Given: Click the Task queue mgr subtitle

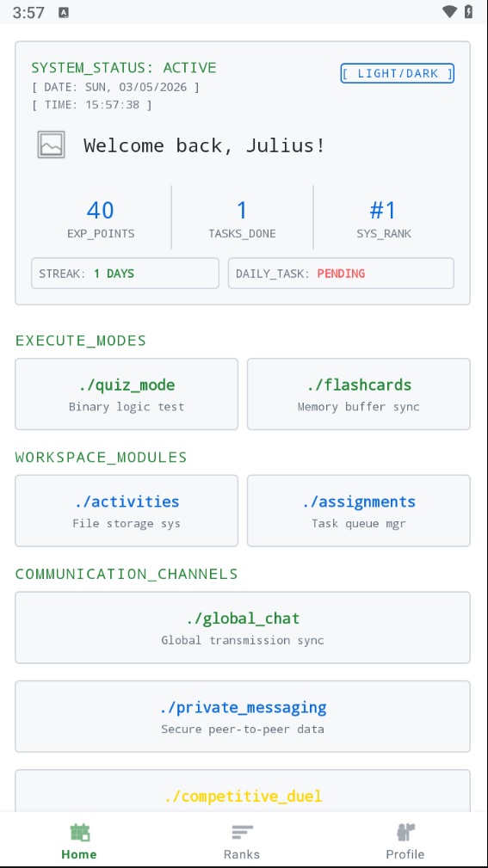Looking at the screenshot, I should click(x=358, y=524).
